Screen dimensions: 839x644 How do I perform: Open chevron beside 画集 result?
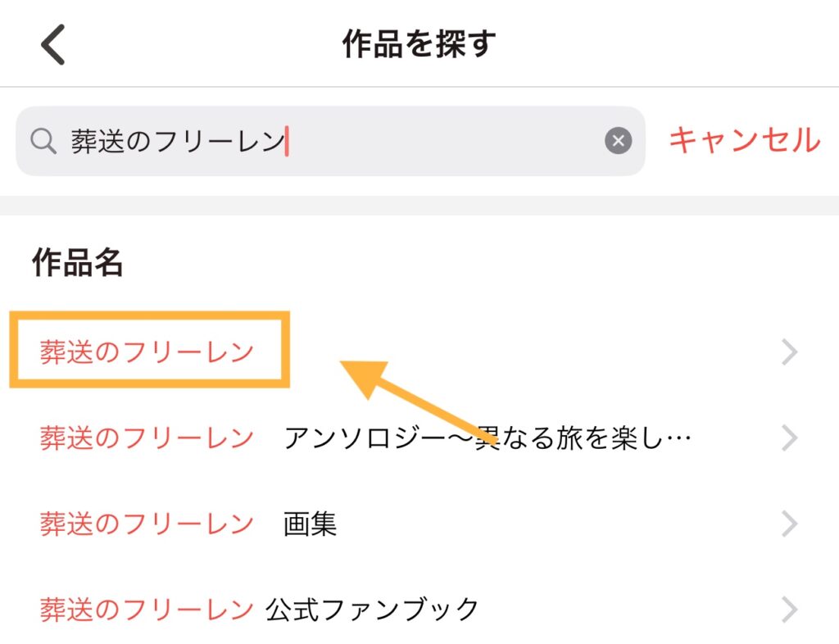coord(790,524)
